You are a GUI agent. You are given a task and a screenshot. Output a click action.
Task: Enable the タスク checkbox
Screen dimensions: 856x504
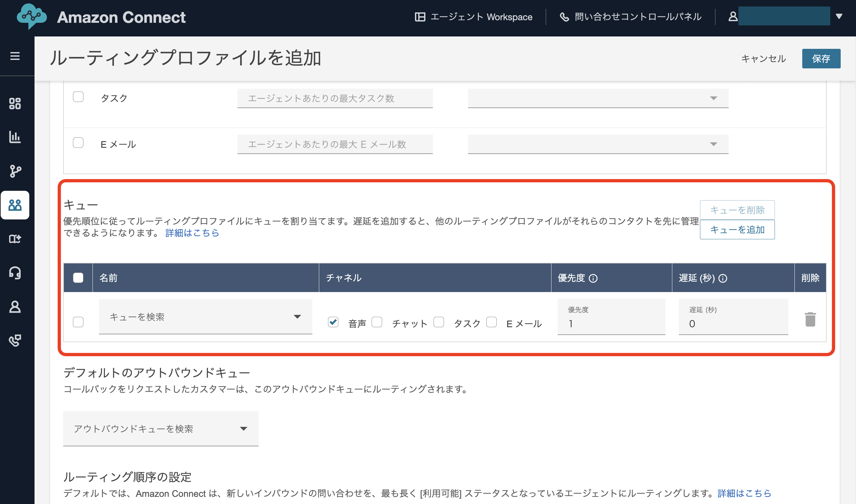tap(78, 97)
